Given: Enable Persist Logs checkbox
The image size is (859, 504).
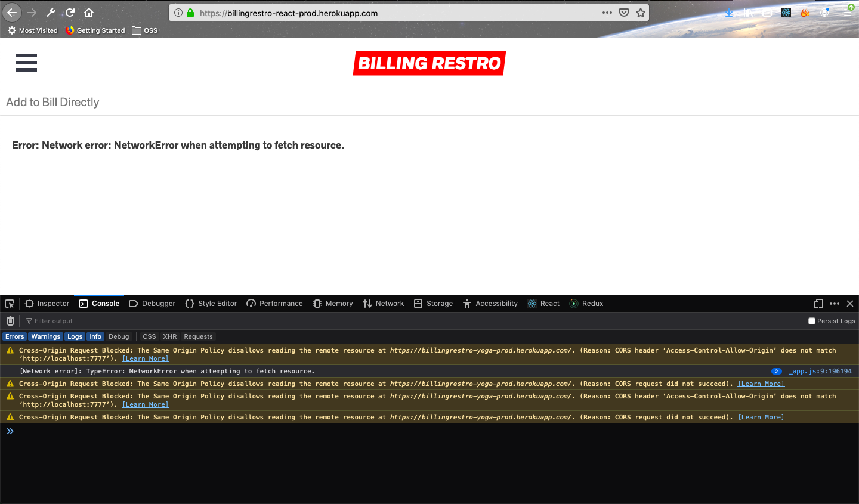Looking at the screenshot, I should [812, 321].
